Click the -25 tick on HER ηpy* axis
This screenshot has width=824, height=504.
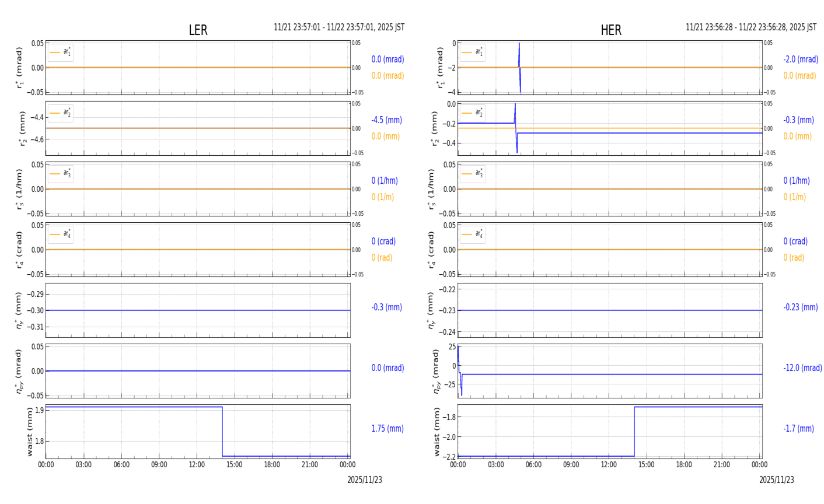click(x=450, y=384)
